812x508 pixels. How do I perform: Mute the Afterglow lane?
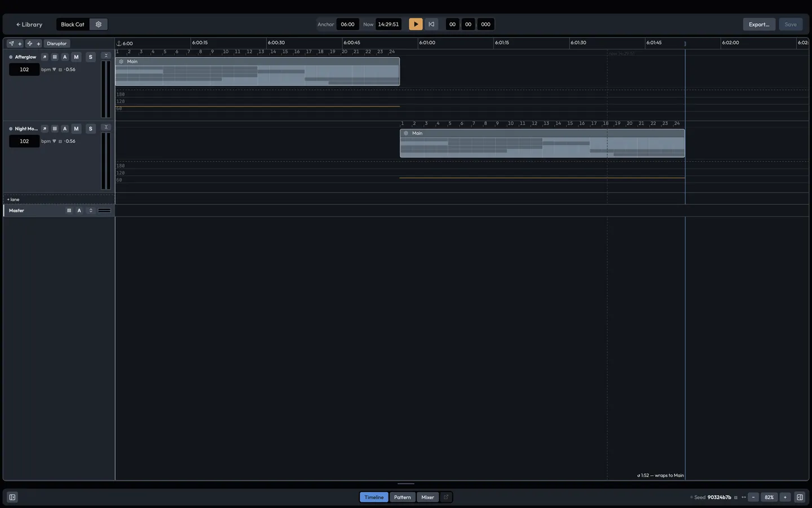pos(77,57)
